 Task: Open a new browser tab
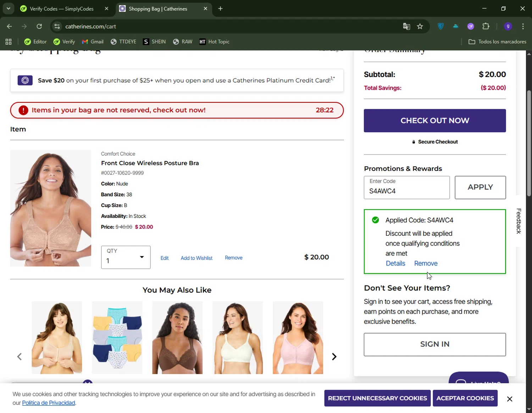(x=220, y=9)
